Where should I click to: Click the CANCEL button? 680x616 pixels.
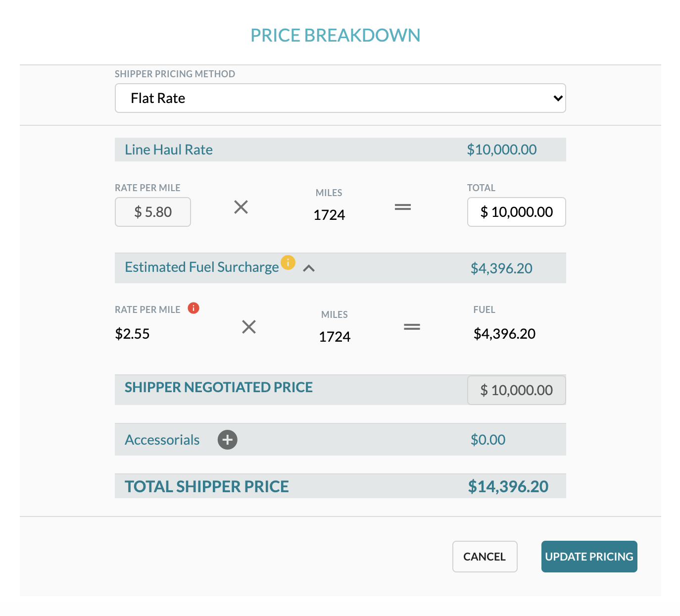click(484, 557)
